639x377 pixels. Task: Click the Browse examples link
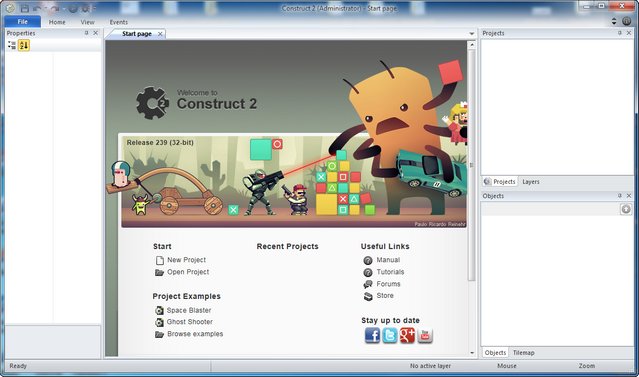(x=195, y=334)
